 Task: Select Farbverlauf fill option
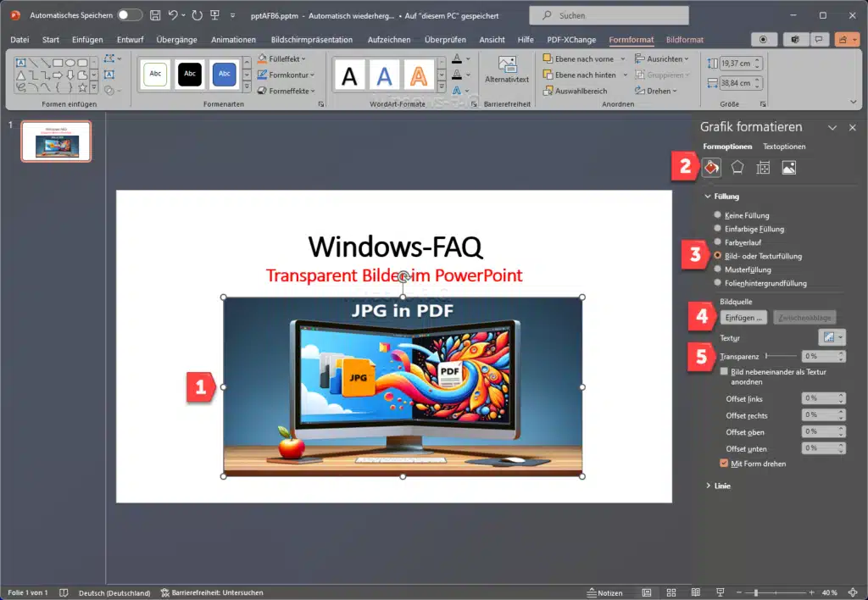(x=717, y=242)
